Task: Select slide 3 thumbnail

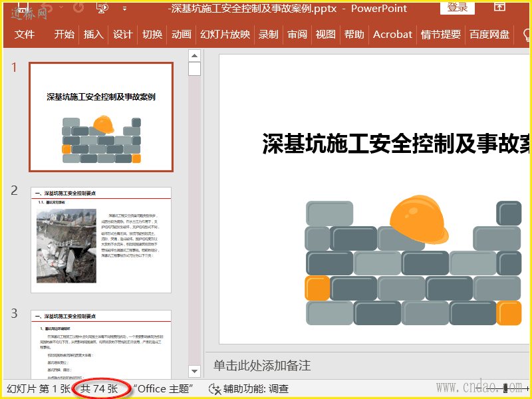Action: click(x=101, y=344)
